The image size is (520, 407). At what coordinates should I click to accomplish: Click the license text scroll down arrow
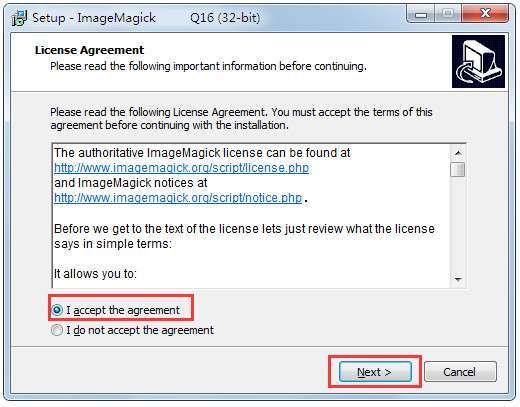coord(458,280)
